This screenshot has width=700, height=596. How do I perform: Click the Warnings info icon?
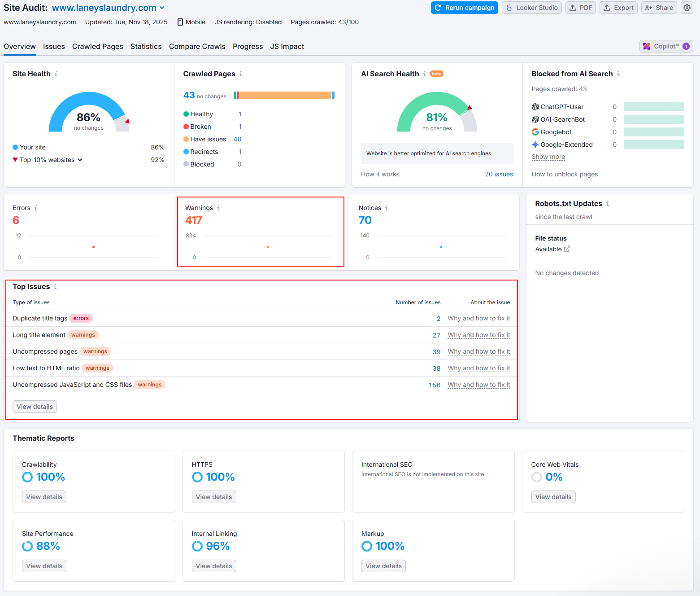pos(218,208)
